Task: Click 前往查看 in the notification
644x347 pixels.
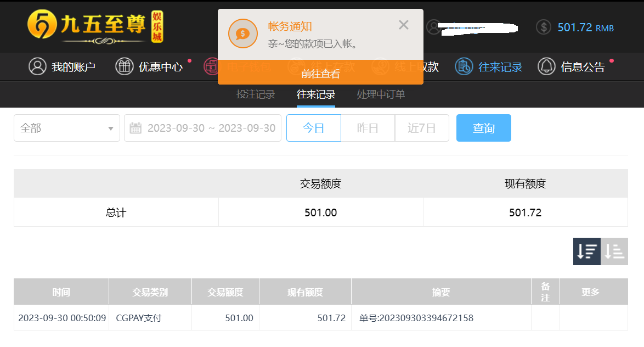Action: (x=320, y=74)
